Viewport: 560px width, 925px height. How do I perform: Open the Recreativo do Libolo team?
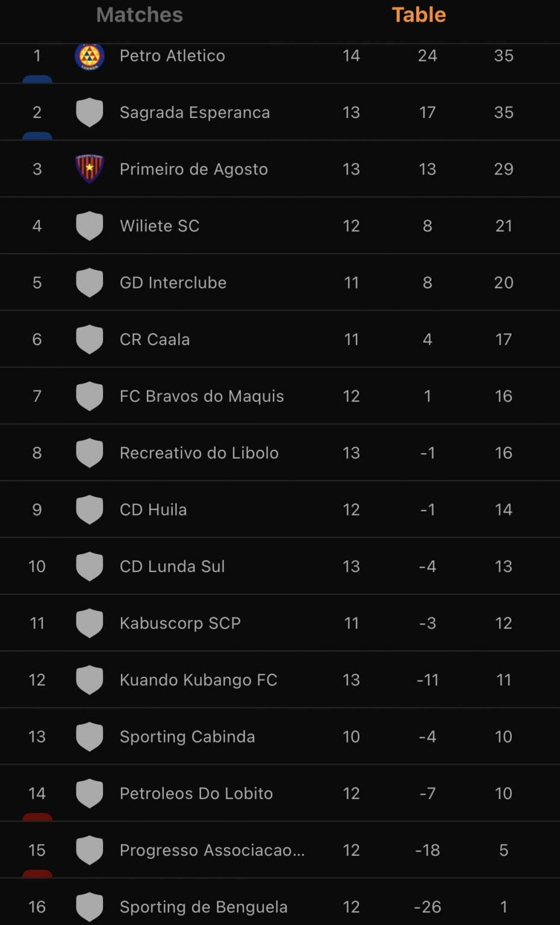tap(199, 453)
